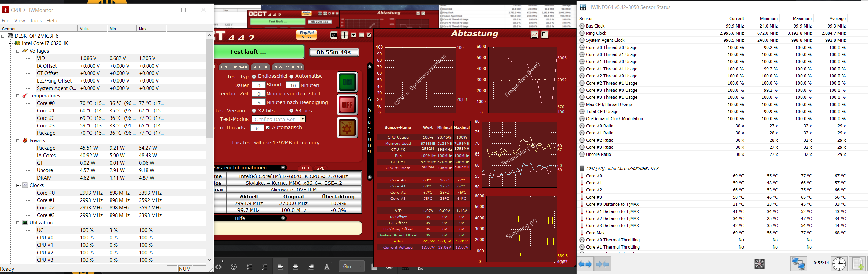
Task: Click the OCCT screenshot camera icon
Action: pyautogui.click(x=334, y=35)
